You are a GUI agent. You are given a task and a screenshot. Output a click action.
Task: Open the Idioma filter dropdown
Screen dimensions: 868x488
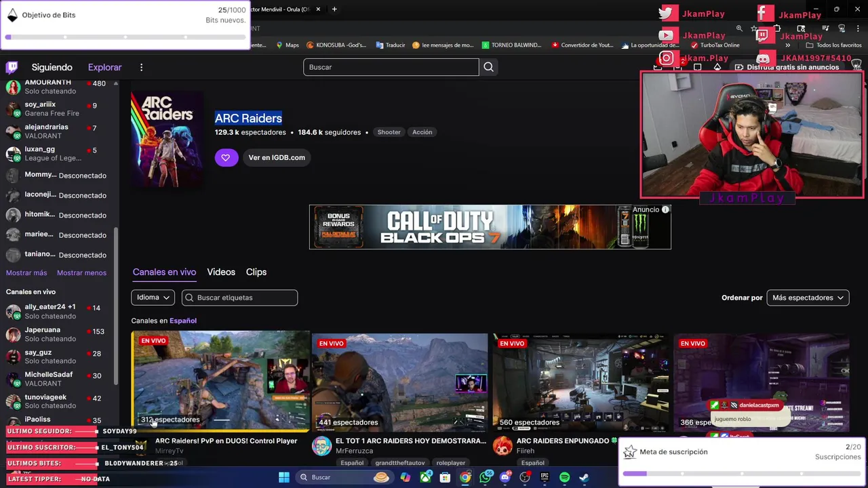tap(153, 298)
